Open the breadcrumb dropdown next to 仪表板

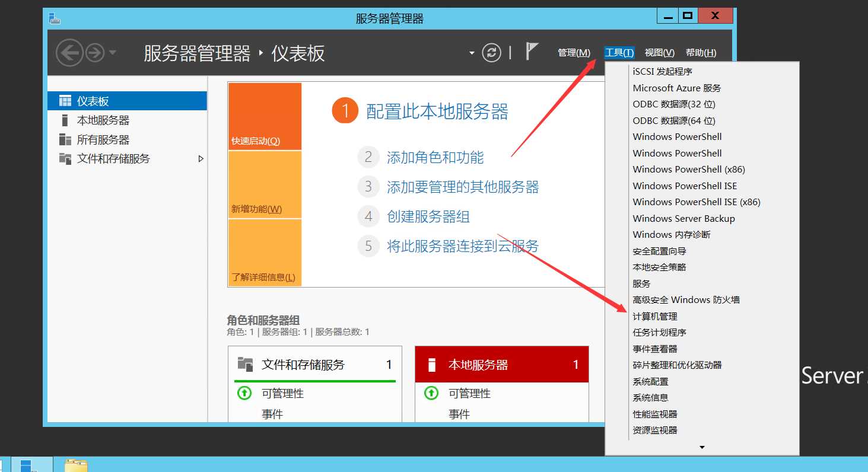[470, 52]
